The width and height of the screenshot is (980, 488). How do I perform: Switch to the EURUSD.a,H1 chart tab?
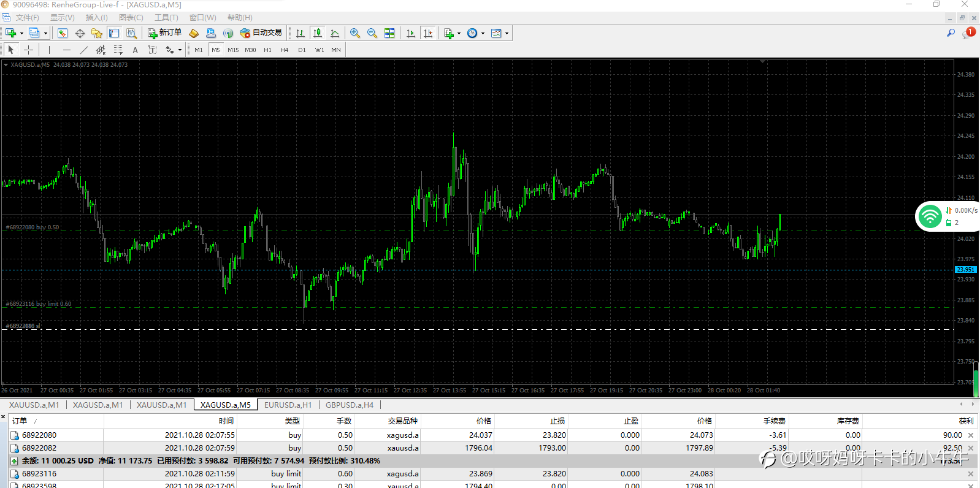pyautogui.click(x=288, y=405)
